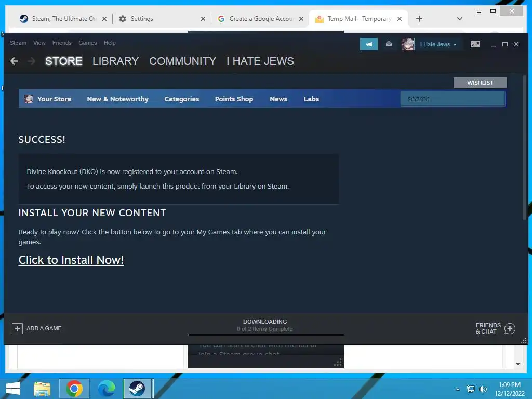The height and width of the screenshot is (399, 532).
Task: Open the volume speaker tray icon
Action: click(x=483, y=389)
